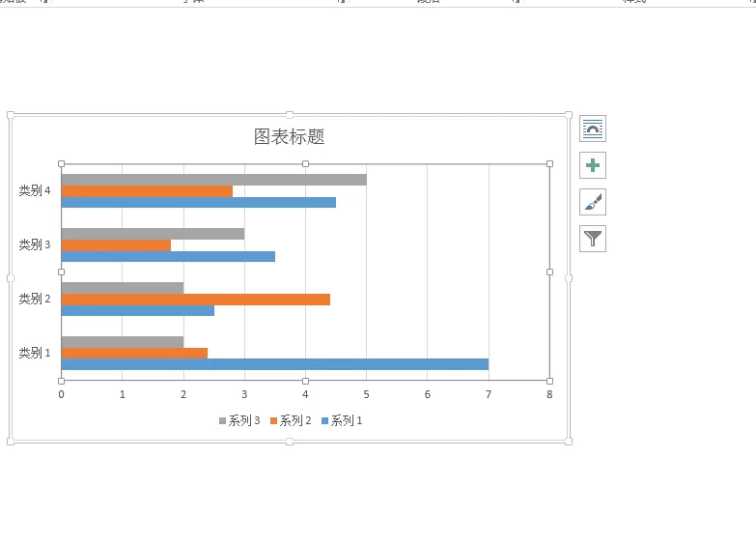756x544 pixels.
Task: Select value axis label 4
Action: [x=305, y=394]
